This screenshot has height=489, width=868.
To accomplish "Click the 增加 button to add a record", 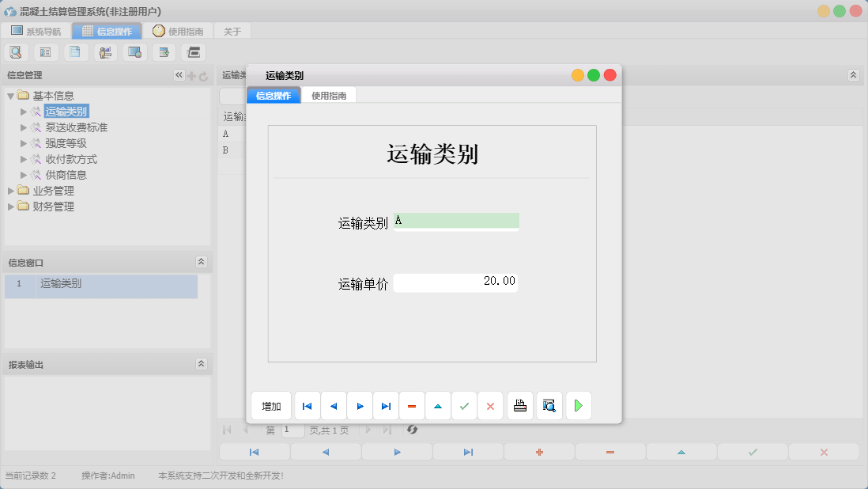I will (x=271, y=405).
